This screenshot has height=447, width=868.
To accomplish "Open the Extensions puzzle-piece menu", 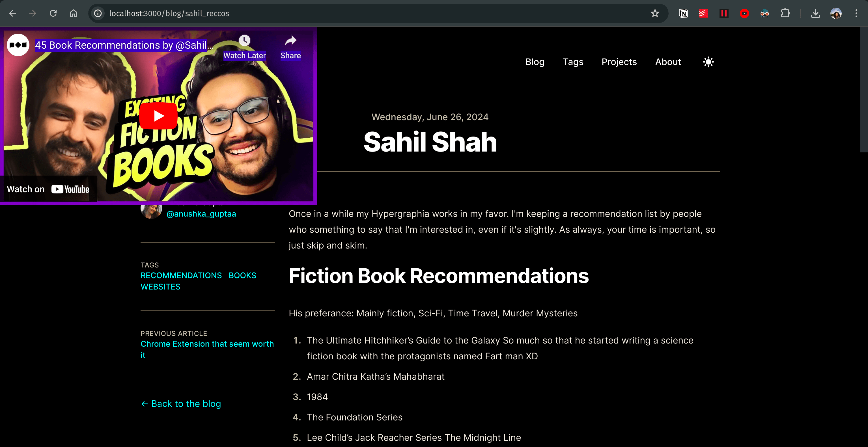I will click(x=785, y=14).
